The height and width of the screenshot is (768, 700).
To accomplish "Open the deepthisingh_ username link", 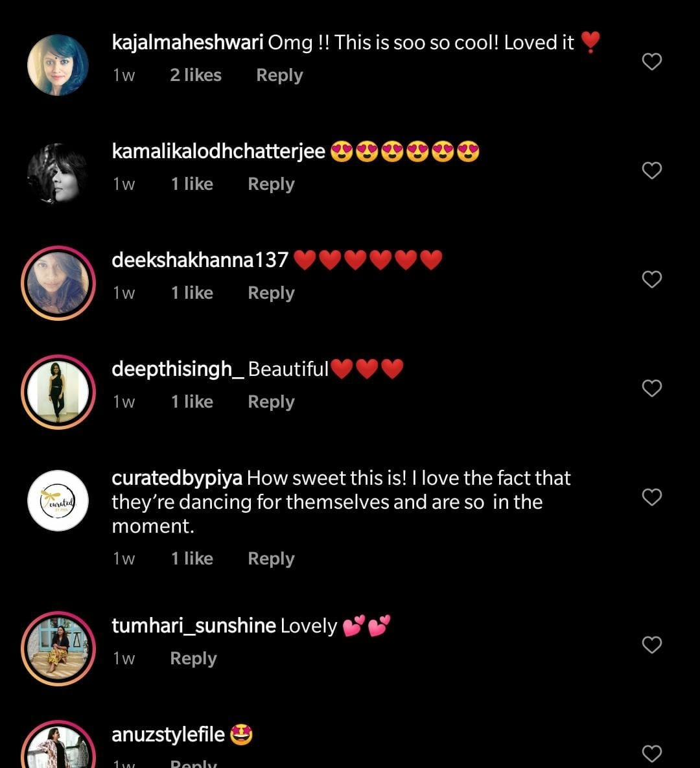I will [x=178, y=369].
